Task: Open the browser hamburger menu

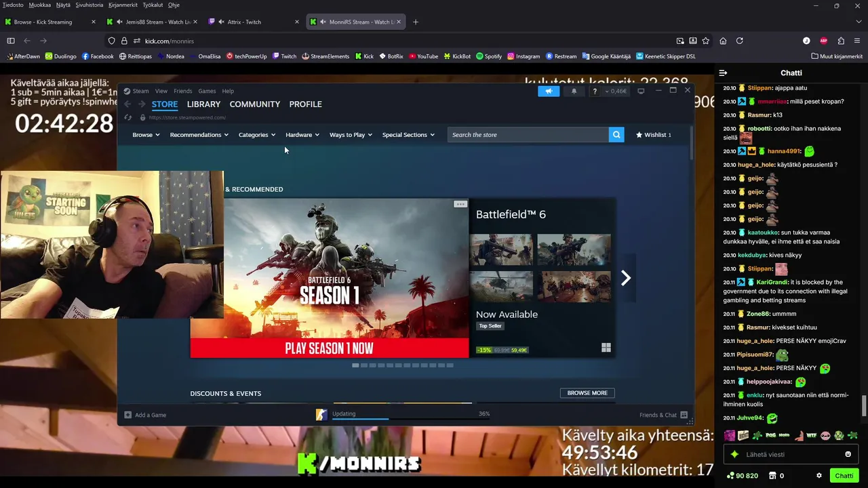Action: click(x=858, y=41)
